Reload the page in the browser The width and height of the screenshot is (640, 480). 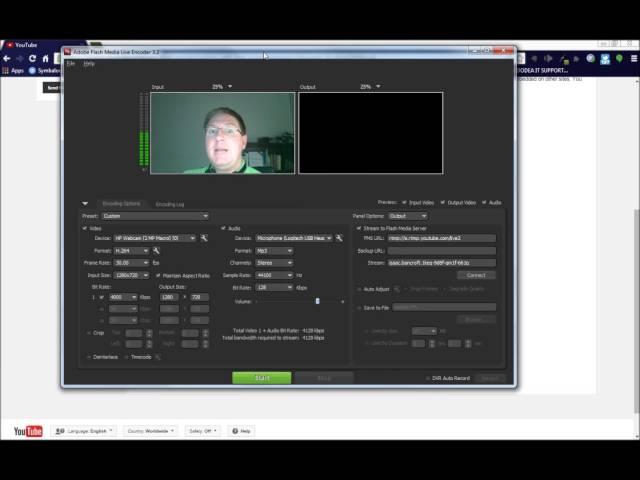32,58
